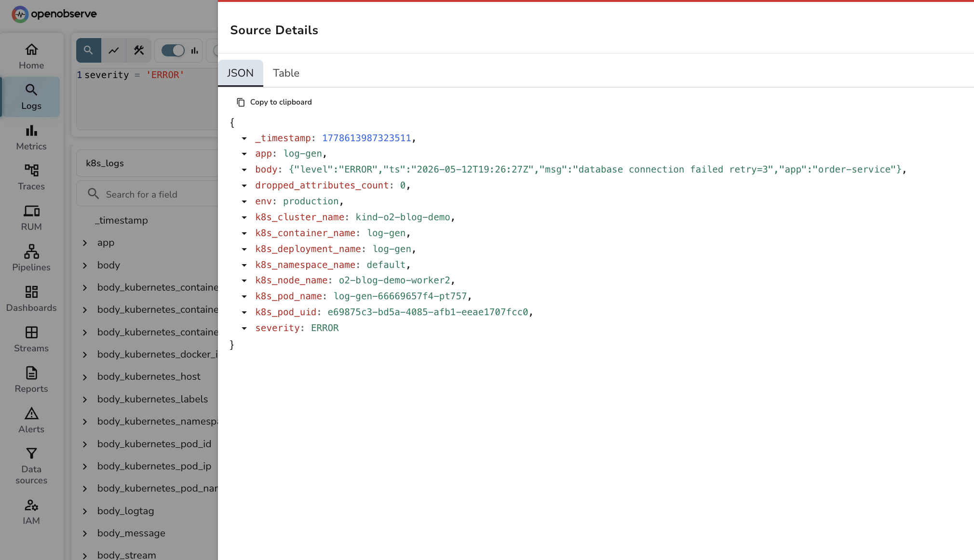This screenshot has width=974, height=560.
Task: Expand the body_logtag field
Action: (x=85, y=511)
